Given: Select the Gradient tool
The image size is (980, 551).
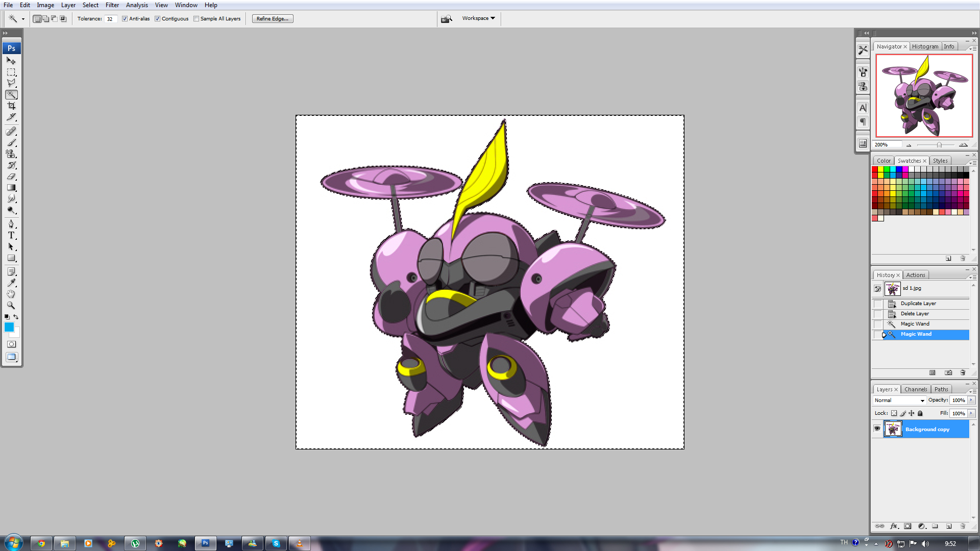Looking at the screenshot, I should 11,188.
